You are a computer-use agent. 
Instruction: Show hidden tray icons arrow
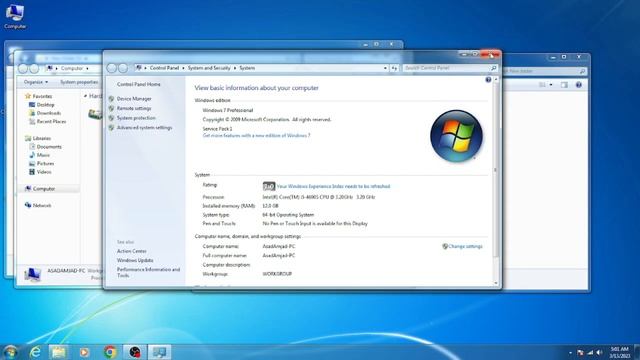coord(570,353)
